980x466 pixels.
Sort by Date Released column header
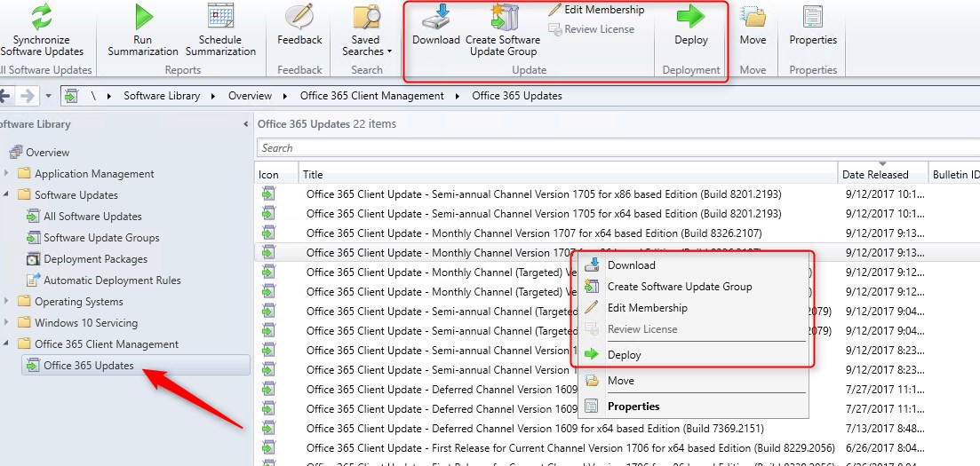click(882, 174)
